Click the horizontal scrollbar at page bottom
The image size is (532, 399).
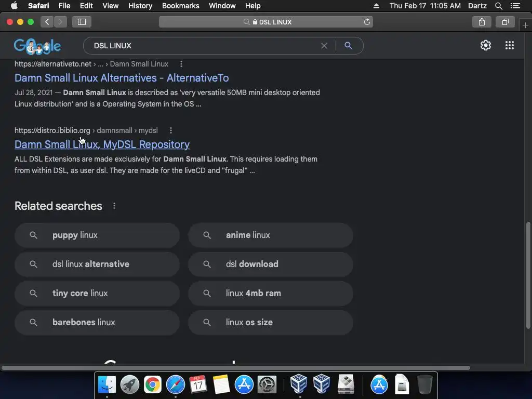pos(236,368)
